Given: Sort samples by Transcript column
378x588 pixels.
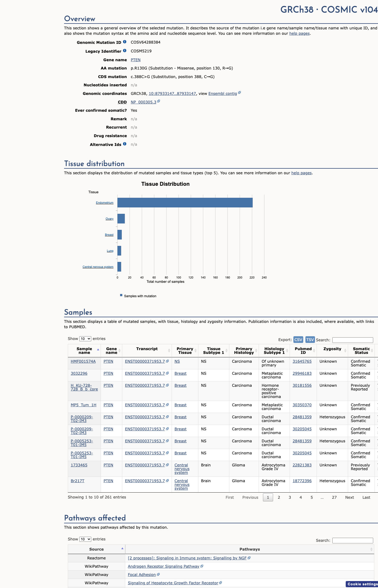Looking at the screenshot, I should (x=147, y=351).
